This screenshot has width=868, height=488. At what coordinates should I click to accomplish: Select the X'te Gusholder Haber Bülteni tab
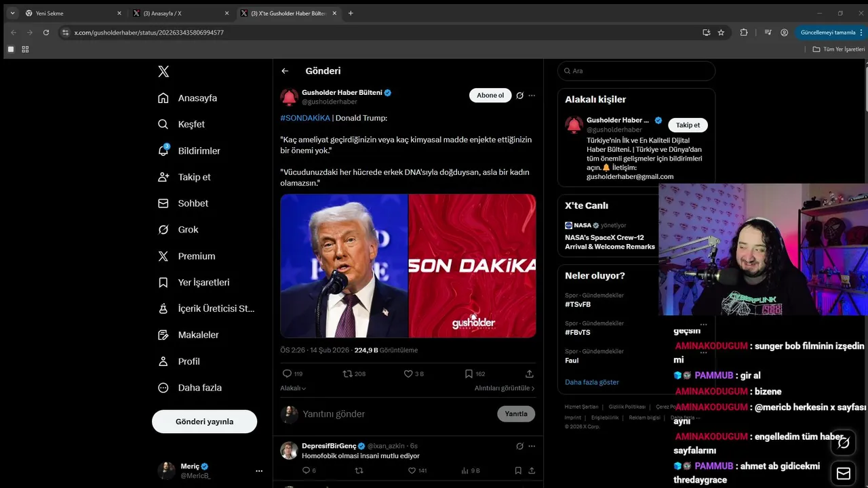[x=288, y=13]
